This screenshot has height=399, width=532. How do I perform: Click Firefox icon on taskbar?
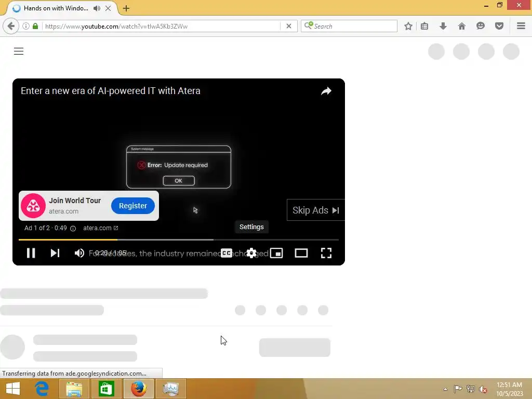pos(138,389)
